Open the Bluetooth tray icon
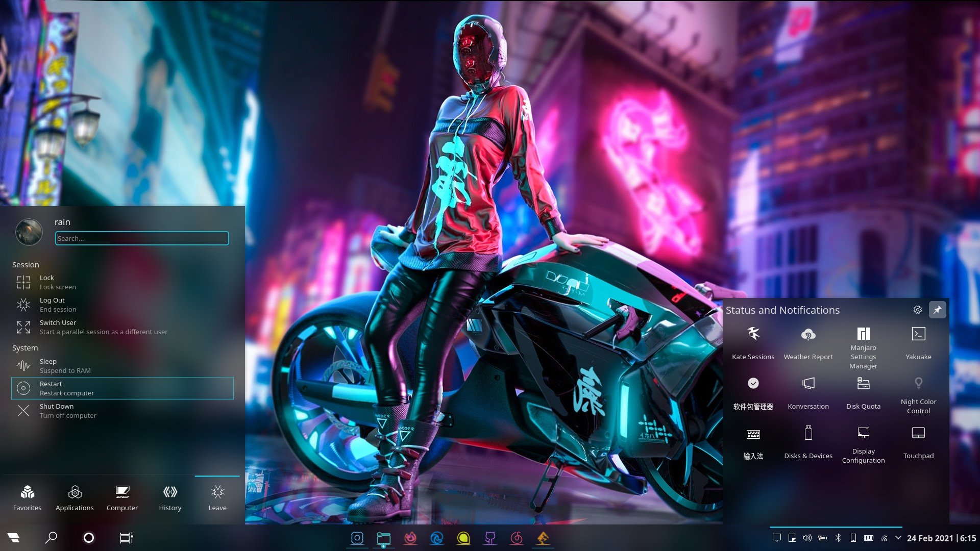The image size is (980, 551). point(838,538)
